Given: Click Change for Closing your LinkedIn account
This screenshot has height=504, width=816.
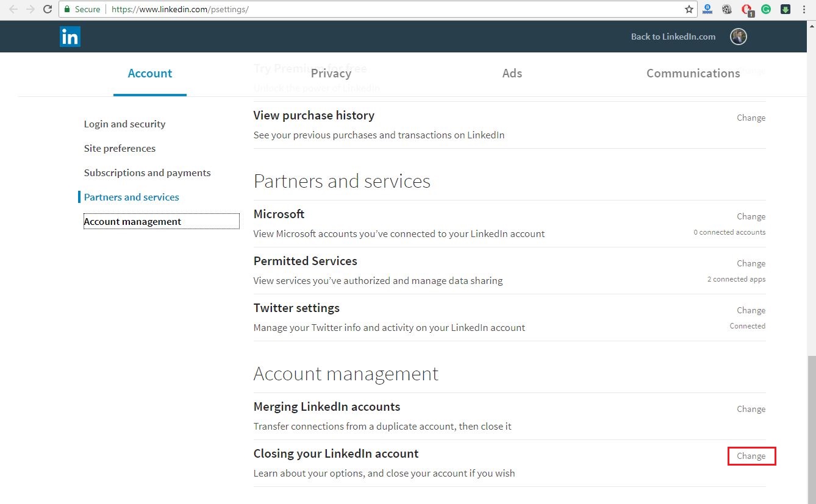Looking at the screenshot, I should coord(751,456).
